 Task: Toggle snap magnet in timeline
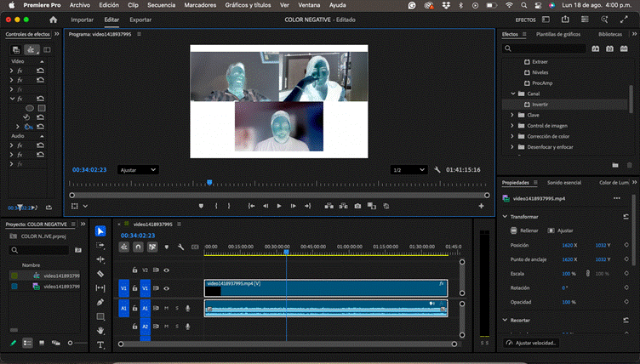click(x=138, y=247)
